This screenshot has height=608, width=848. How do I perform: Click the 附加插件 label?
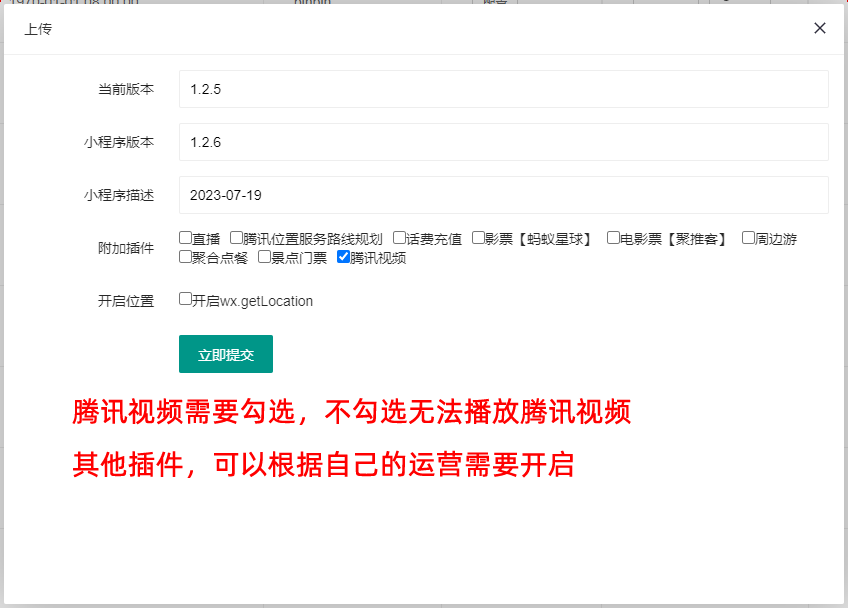(126, 248)
